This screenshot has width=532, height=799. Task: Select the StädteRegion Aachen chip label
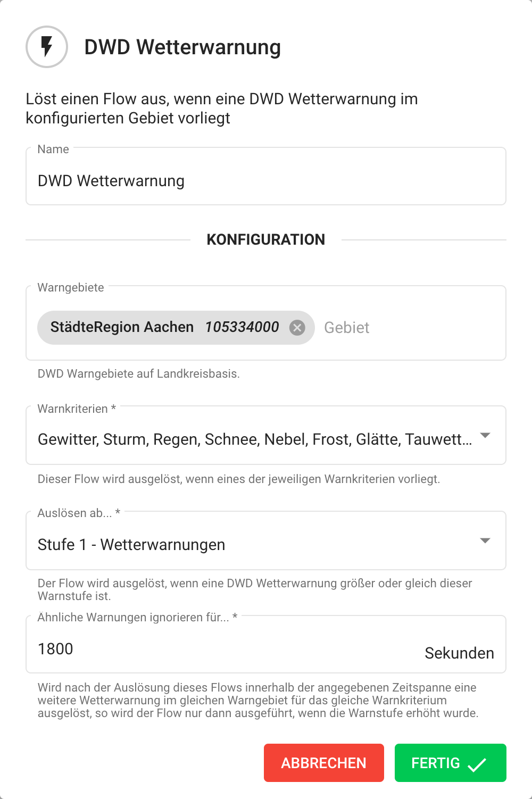coord(122,327)
